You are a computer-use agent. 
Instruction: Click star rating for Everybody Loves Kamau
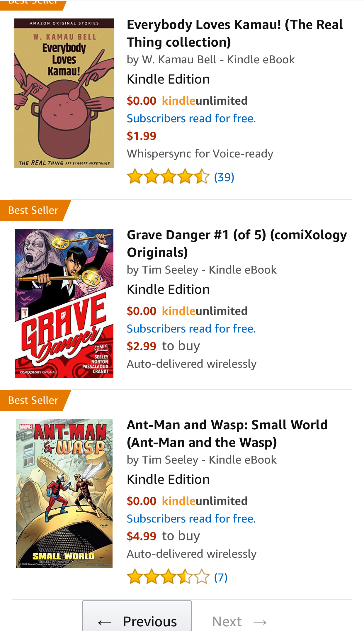[168, 177]
